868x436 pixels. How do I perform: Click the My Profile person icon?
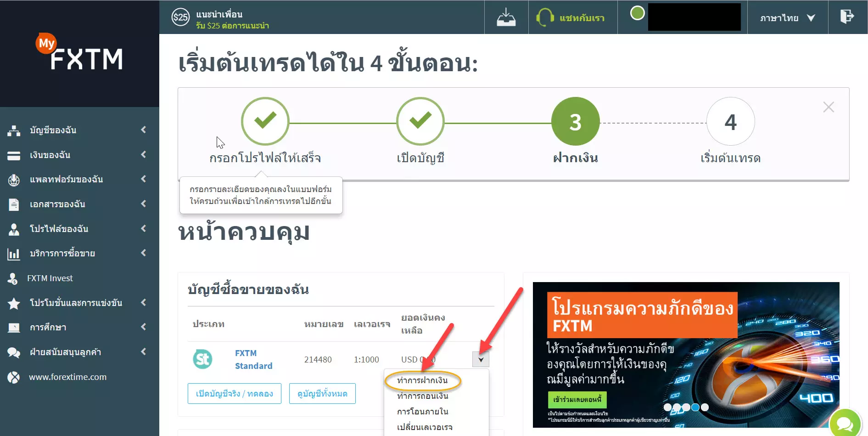point(14,229)
